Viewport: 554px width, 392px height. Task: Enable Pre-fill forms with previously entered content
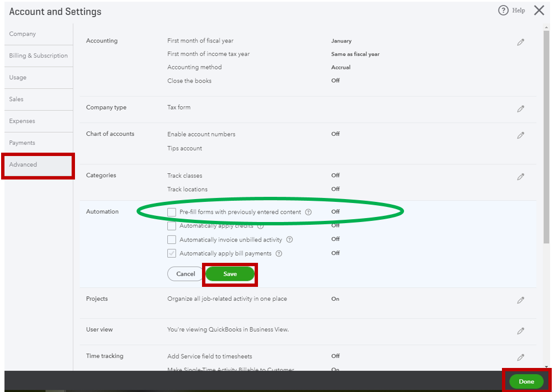click(172, 212)
